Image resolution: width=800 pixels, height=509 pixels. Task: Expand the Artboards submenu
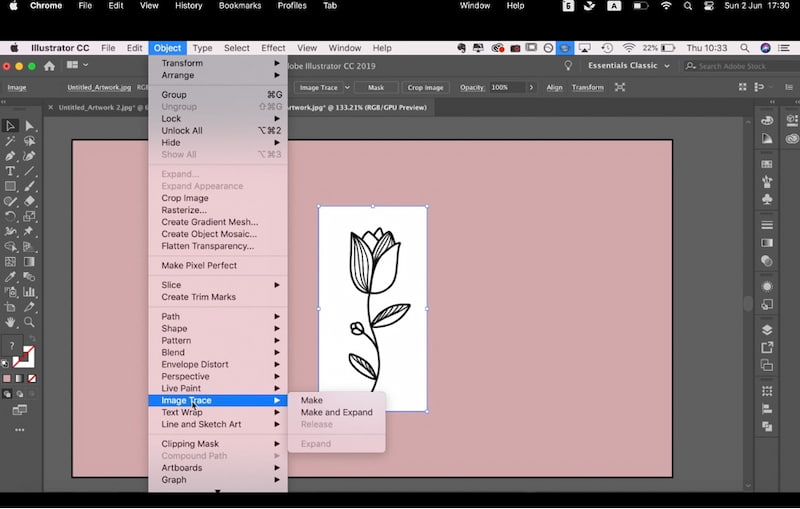pos(218,468)
